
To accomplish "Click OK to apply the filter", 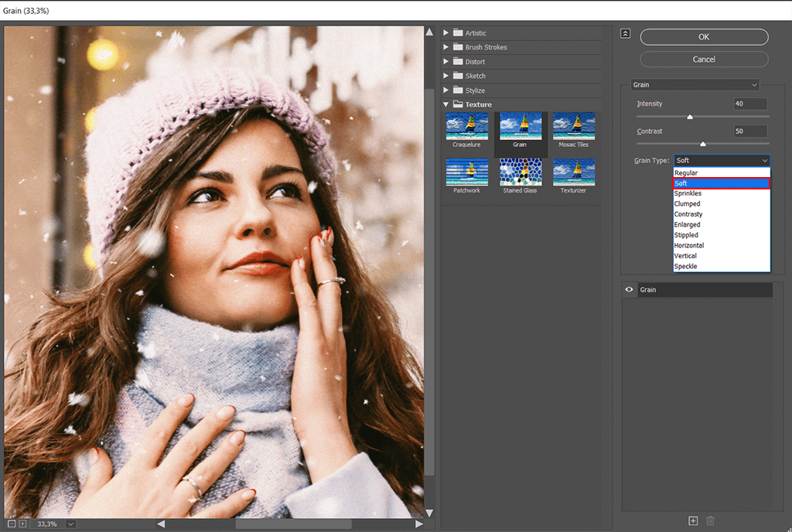I will [x=704, y=37].
